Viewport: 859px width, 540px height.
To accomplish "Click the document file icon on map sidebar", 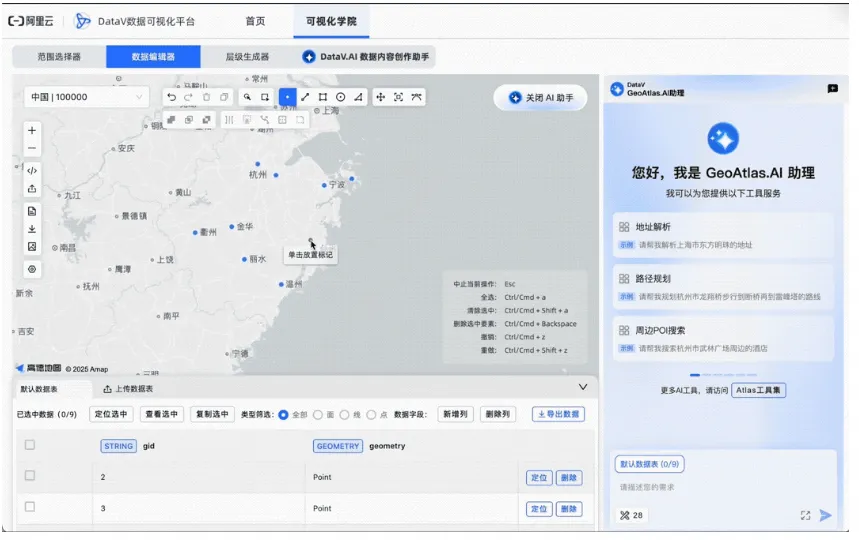I will pyautogui.click(x=32, y=211).
